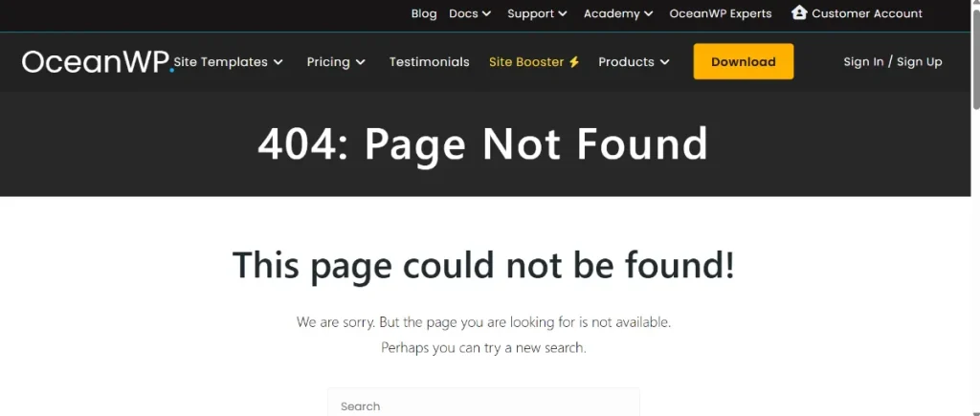
Task: Open the Testimonials menu item
Action: click(429, 62)
